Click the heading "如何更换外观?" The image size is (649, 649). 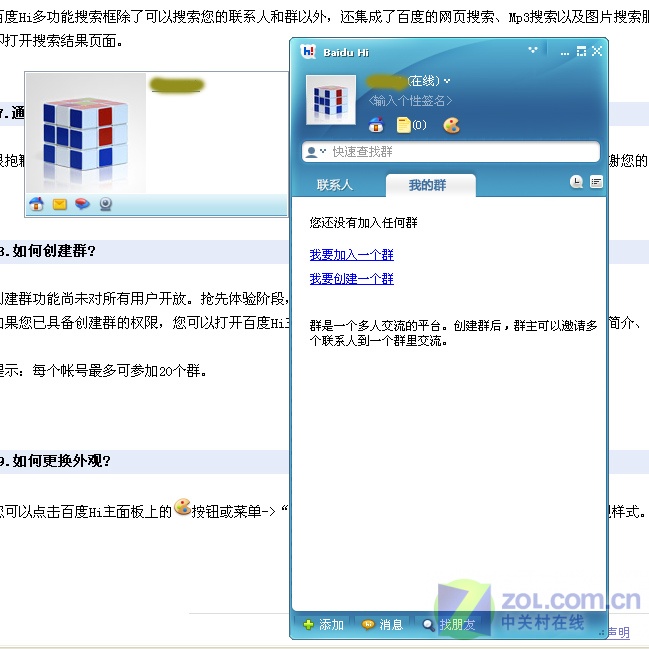[x=61, y=461]
